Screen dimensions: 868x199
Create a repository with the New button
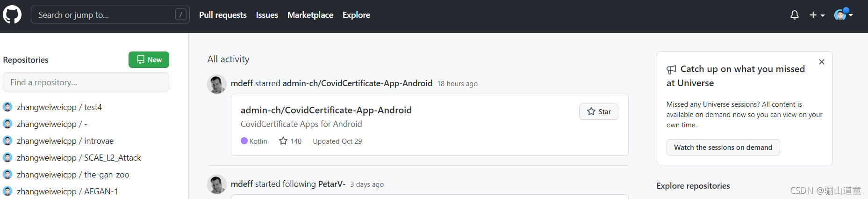pos(149,59)
